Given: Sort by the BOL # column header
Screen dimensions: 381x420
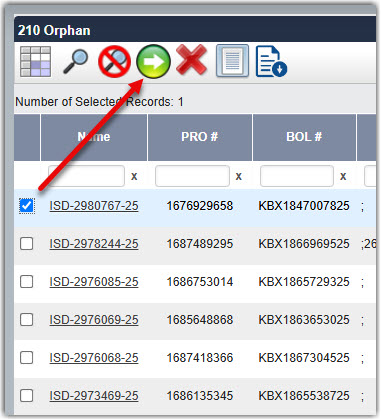Looking at the screenshot, I should pyautogui.click(x=304, y=137).
